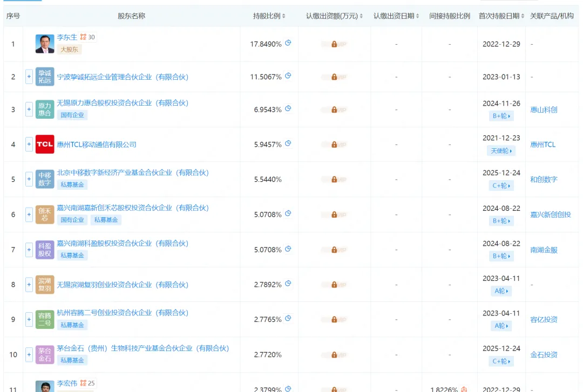Click the 挚诚拓远 logo tile
This screenshot has width=583, height=392.
45,77
